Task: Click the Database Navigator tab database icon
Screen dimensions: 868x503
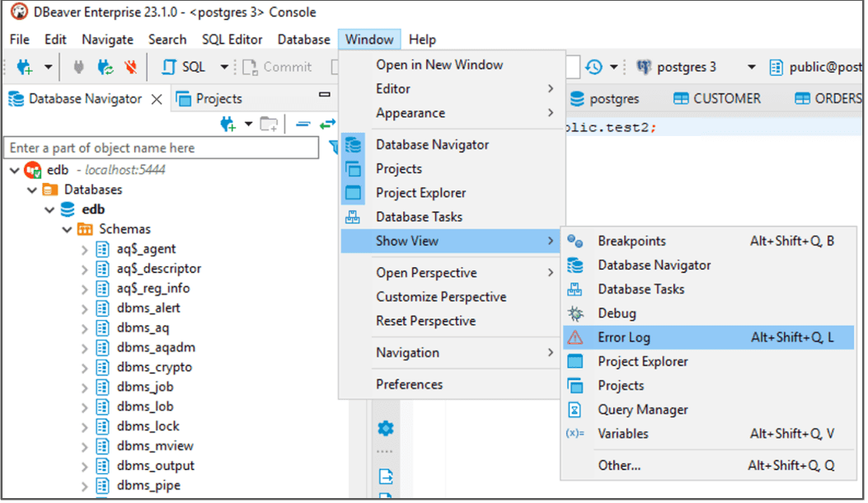Action: [15, 98]
